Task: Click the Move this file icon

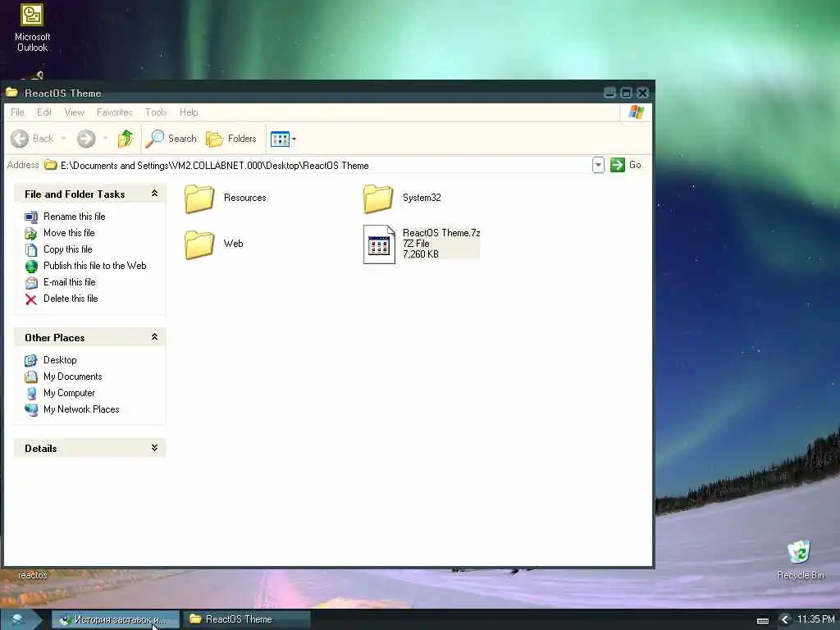Action: (31, 234)
